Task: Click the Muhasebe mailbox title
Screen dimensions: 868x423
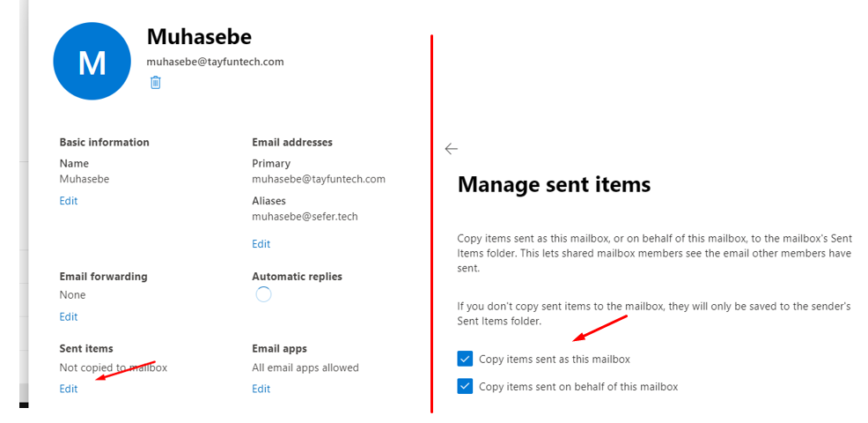Action: coord(199,36)
